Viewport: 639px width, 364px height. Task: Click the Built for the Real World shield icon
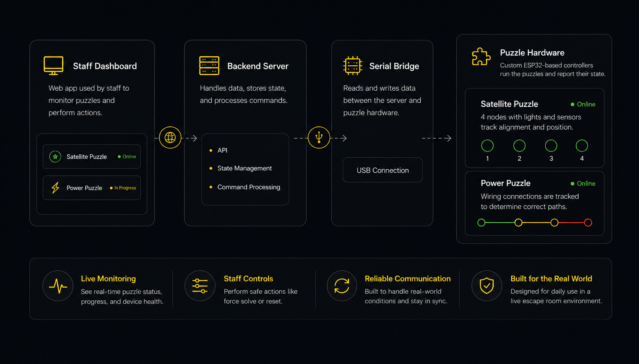(487, 286)
